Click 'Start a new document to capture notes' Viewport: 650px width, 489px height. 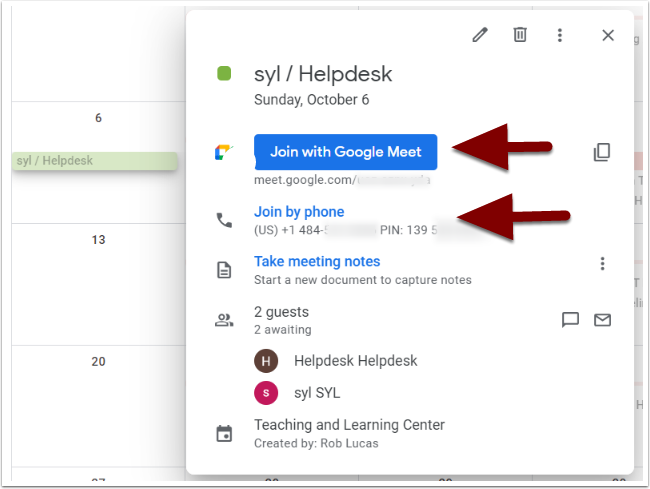(363, 280)
